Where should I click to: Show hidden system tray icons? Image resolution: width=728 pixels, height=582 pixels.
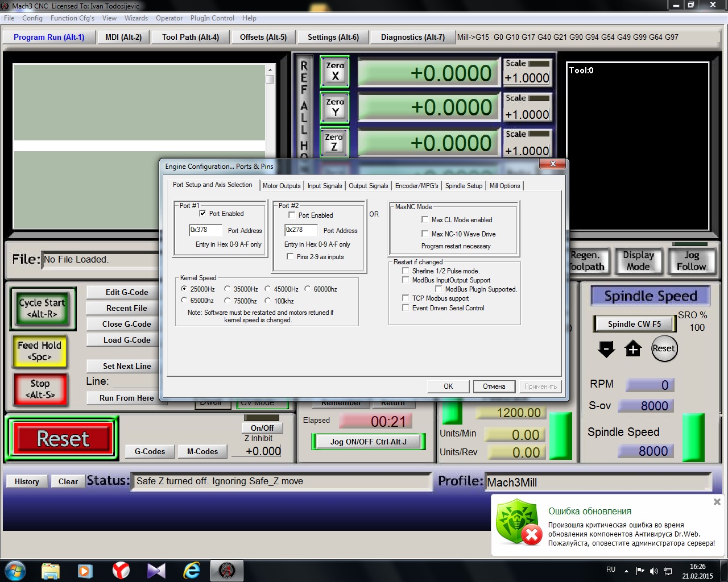tap(626, 571)
